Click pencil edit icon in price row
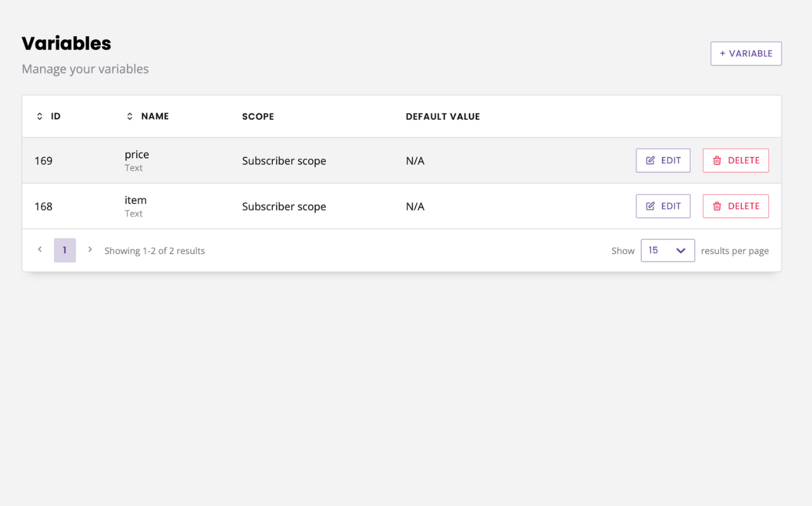Image resolution: width=812 pixels, height=506 pixels. click(650, 161)
